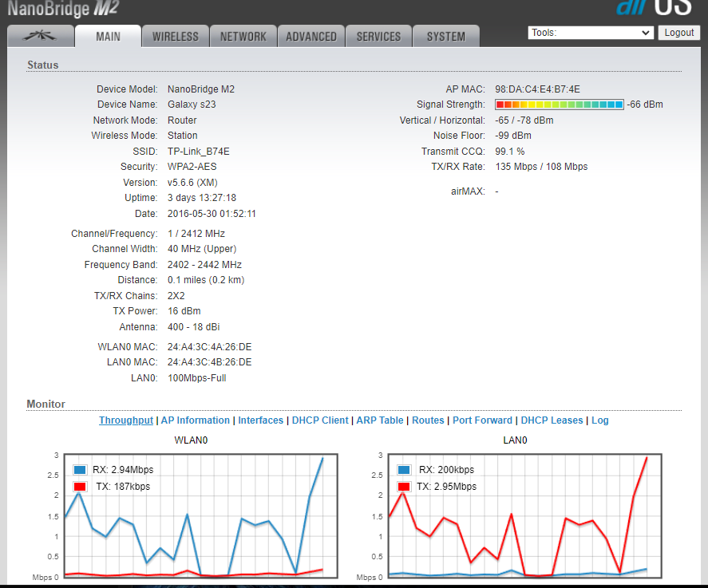
Task: Open the WIRELESS tab
Action: tap(176, 36)
